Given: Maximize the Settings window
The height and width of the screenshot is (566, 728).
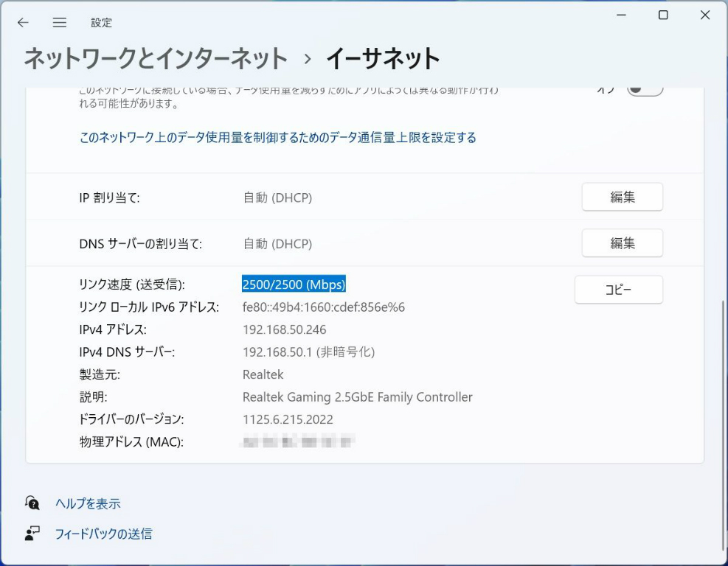Looking at the screenshot, I should 663,15.
